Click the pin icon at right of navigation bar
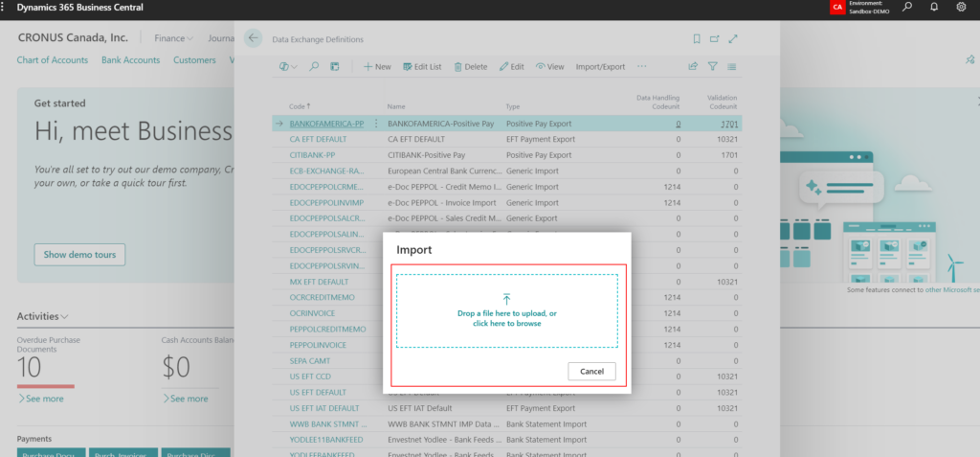Viewport: 980px width, 457px height. (969, 60)
